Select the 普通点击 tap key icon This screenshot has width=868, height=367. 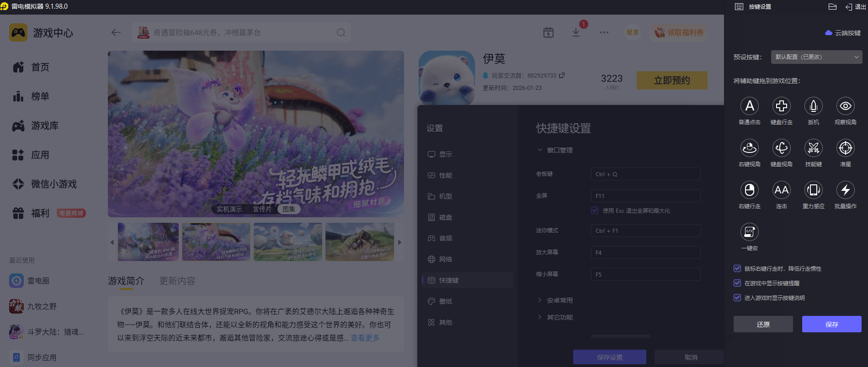749,106
